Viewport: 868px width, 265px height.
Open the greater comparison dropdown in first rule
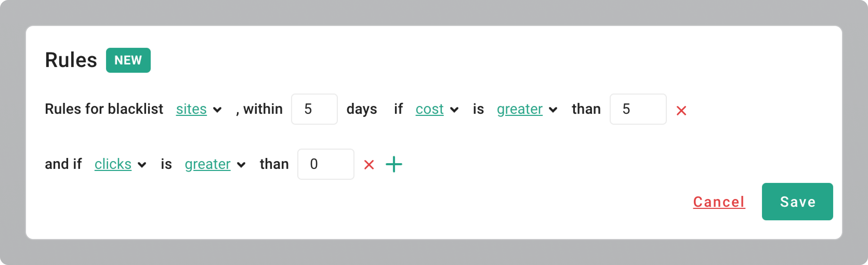pyautogui.click(x=519, y=109)
